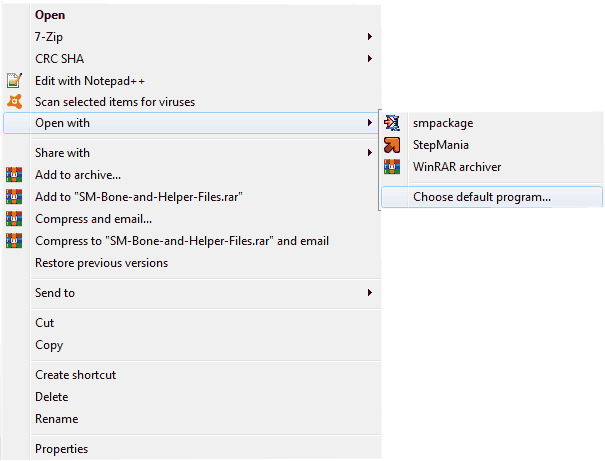Viewport: 605px width, 461px height.
Task: Click the smpackage icon in the submenu
Action: point(392,123)
